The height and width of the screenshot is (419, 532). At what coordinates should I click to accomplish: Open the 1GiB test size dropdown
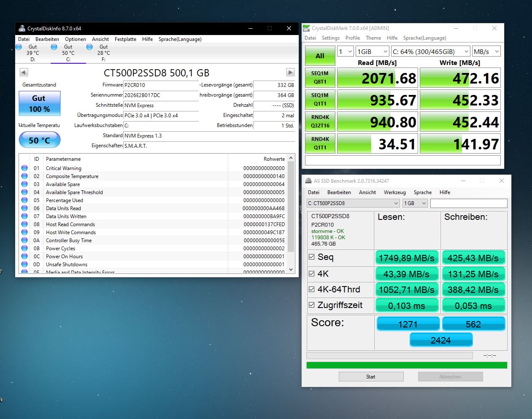(x=372, y=51)
